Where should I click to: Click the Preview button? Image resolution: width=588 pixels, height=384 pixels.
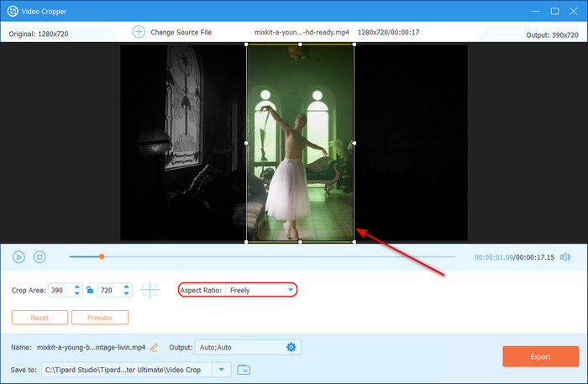100,318
